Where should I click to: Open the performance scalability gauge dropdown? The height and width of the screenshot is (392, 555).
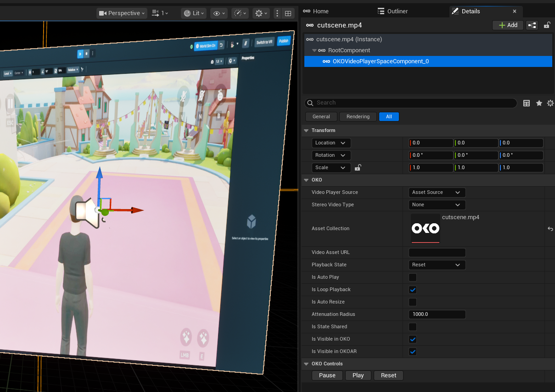click(240, 13)
